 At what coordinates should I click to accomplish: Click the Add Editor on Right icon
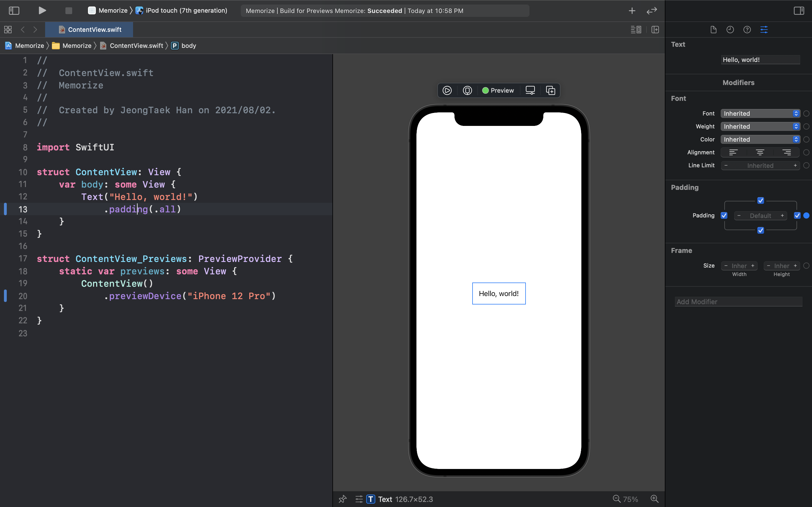click(655, 30)
